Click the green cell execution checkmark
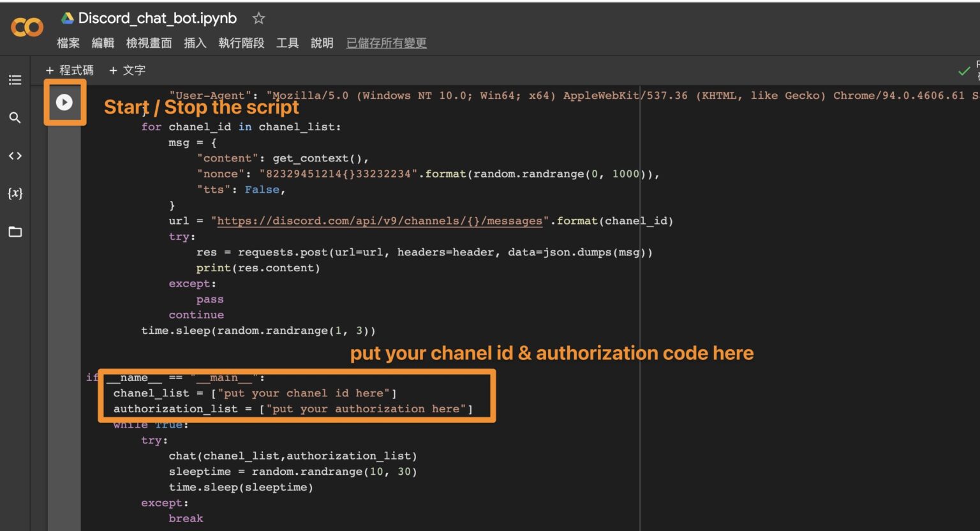Screen dimensions: 980x531 tap(964, 71)
